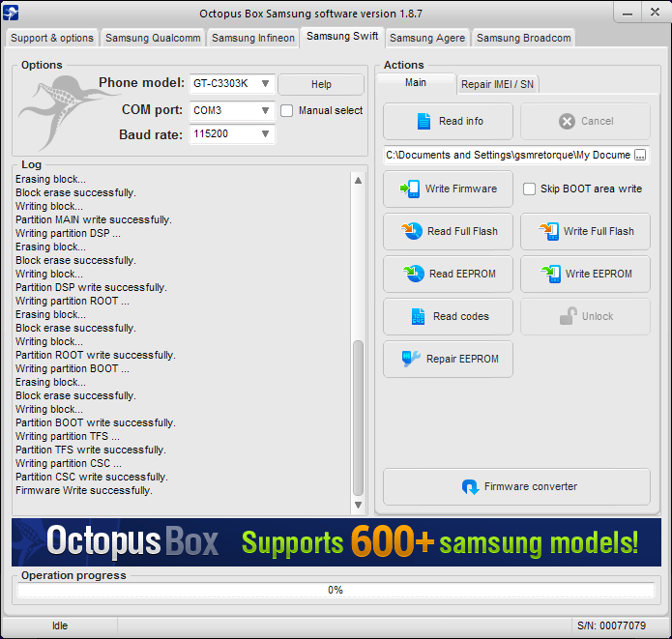The image size is (672, 639).
Task: Minimize the Octopus Box window
Action: pyautogui.click(x=628, y=13)
